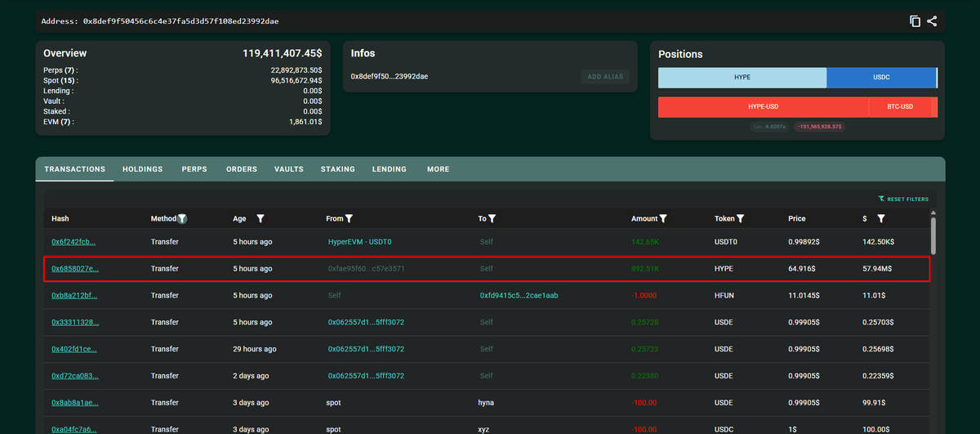This screenshot has height=434, width=980.
Task: Select the USDC spot position bar
Action: (x=881, y=78)
